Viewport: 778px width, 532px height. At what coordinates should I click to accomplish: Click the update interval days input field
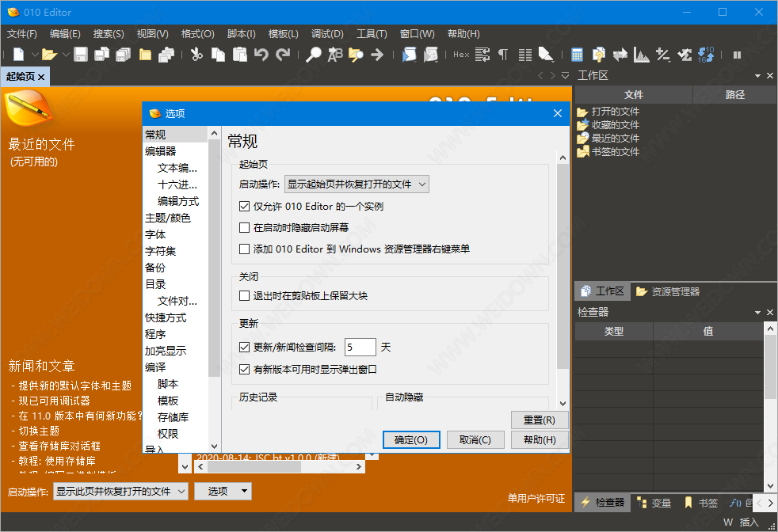pos(360,347)
